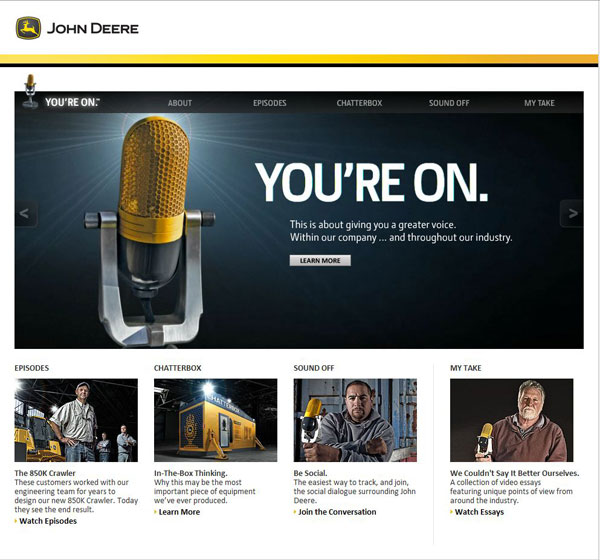Advance to next slide with right arrow
The image size is (600, 560).
point(572,213)
